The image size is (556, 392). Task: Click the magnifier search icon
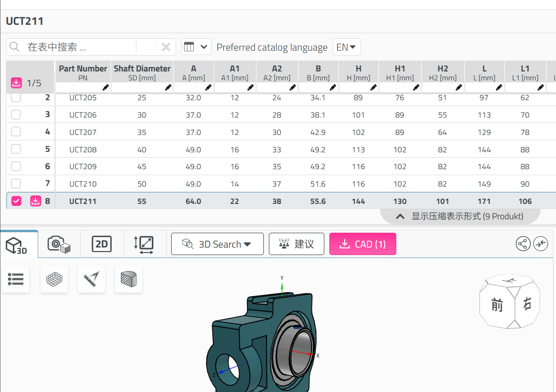(14, 47)
